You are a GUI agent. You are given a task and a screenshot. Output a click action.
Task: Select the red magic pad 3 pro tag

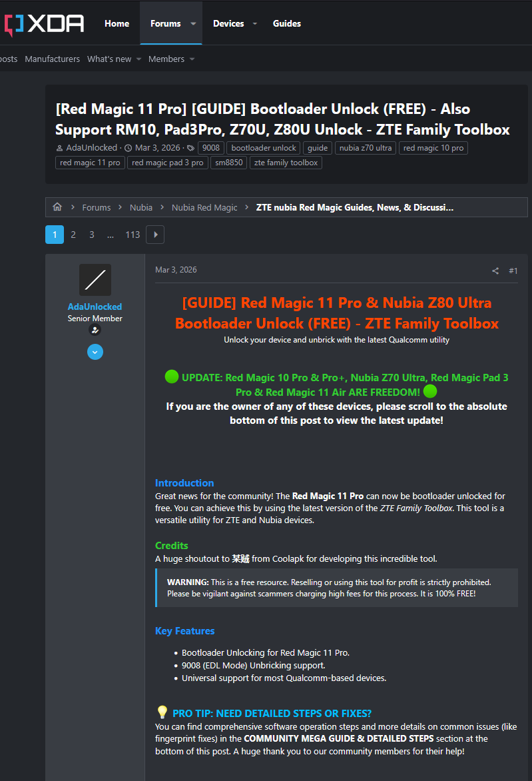pos(168,163)
